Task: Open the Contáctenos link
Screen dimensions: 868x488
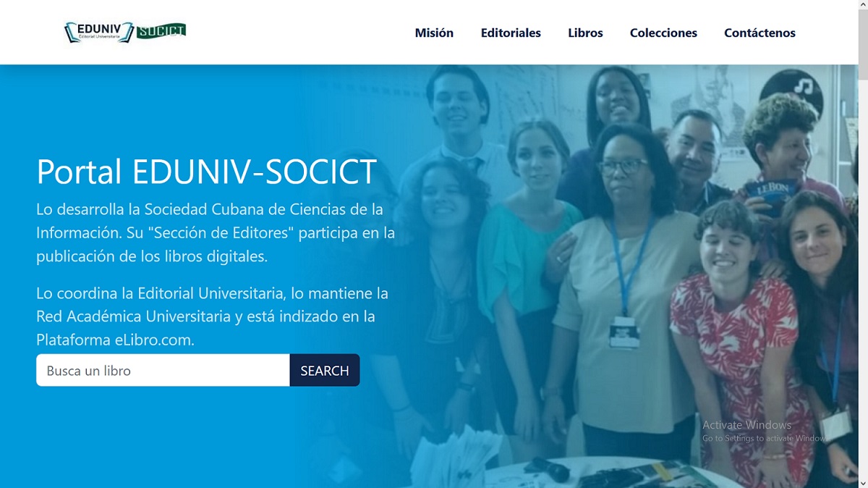Action: (759, 33)
